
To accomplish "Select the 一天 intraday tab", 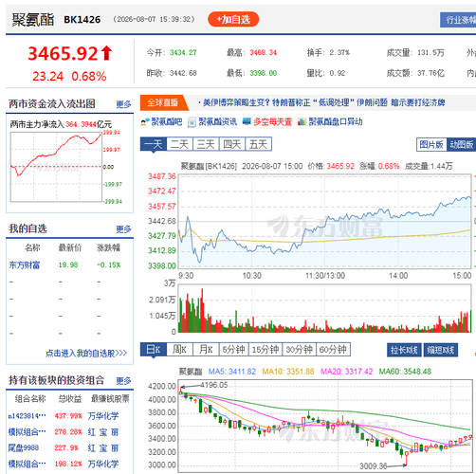I will [x=154, y=144].
